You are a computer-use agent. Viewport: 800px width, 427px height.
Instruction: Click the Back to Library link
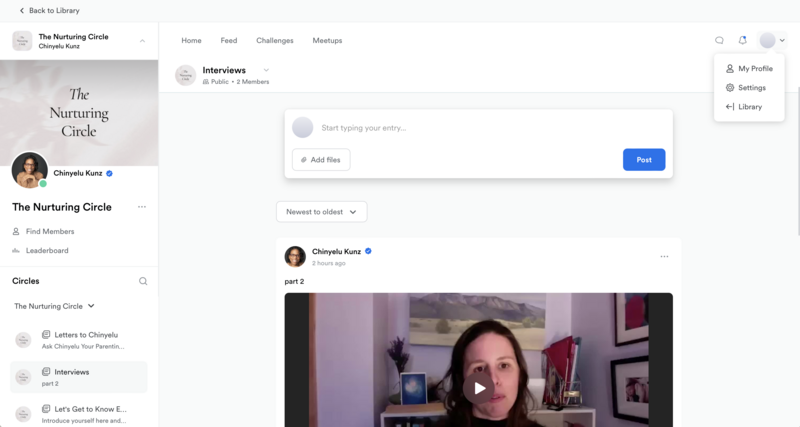[x=49, y=10]
